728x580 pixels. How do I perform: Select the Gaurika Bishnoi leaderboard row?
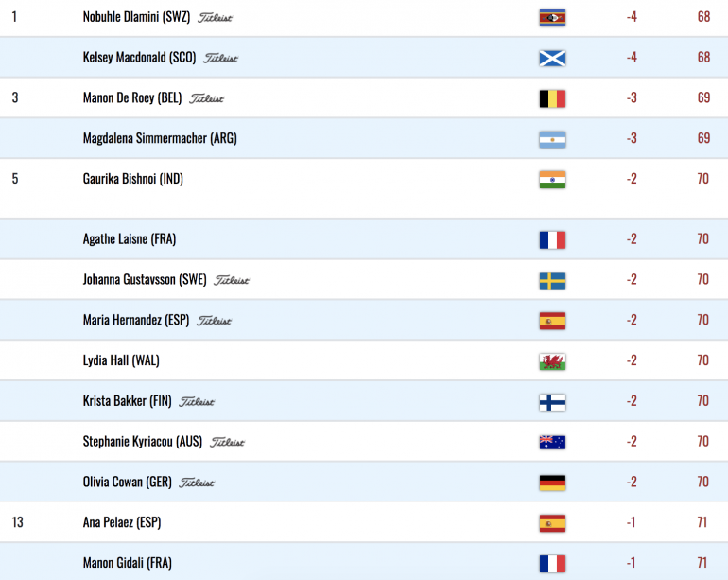click(364, 188)
